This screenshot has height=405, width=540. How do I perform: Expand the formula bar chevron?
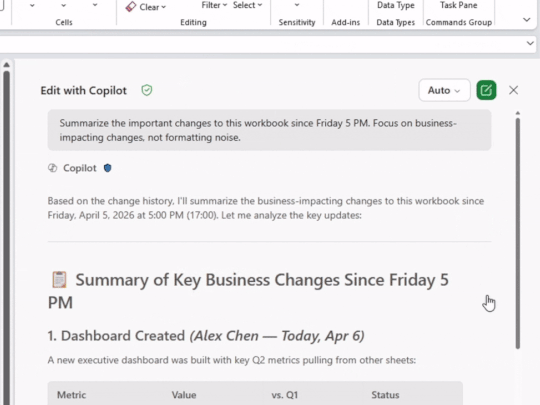[530, 43]
